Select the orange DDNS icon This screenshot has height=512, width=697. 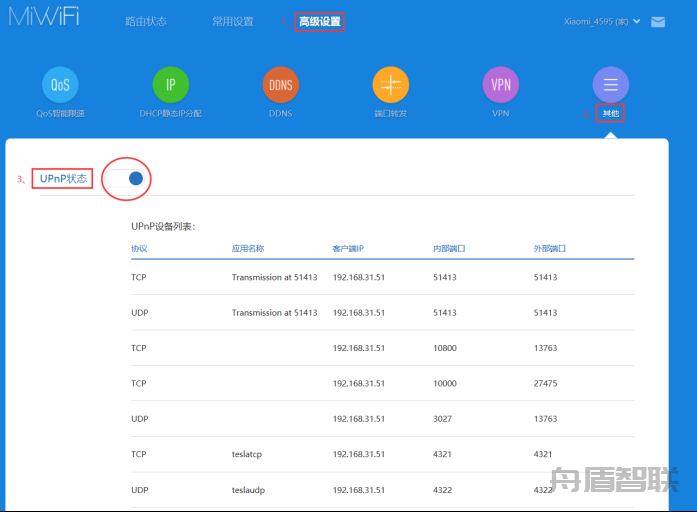click(x=280, y=85)
